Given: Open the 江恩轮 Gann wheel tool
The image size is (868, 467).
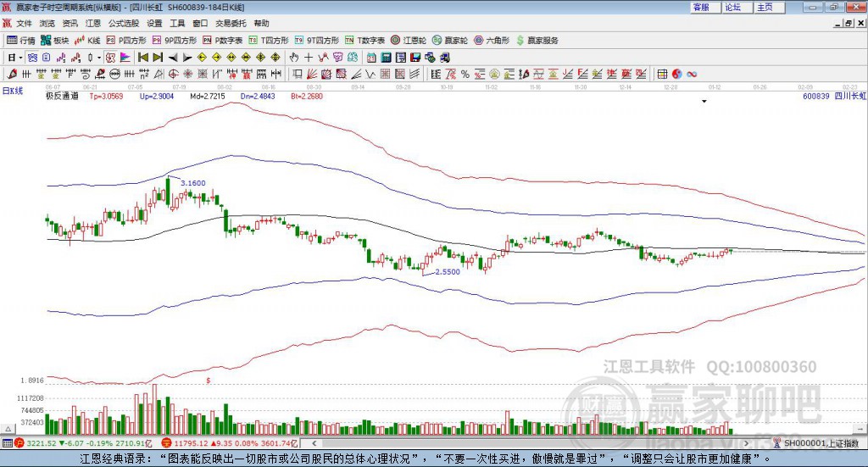Looking at the screenshot, I should click(x=409, y=41).
